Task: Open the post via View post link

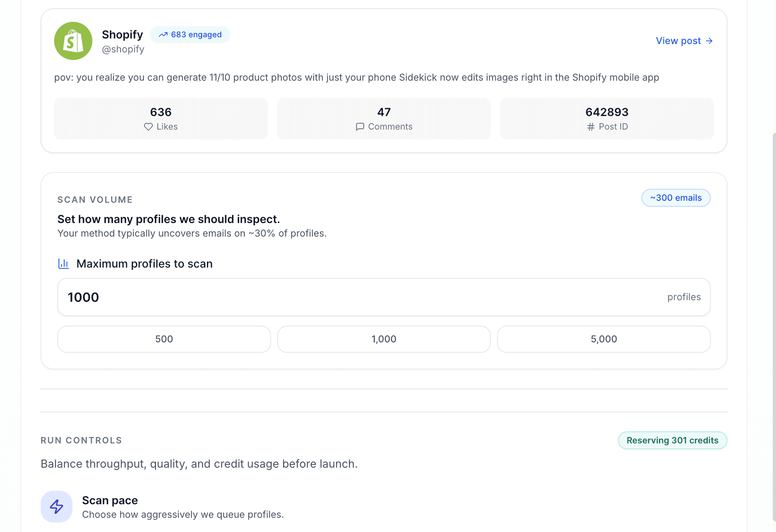Action: click(678, 41)
